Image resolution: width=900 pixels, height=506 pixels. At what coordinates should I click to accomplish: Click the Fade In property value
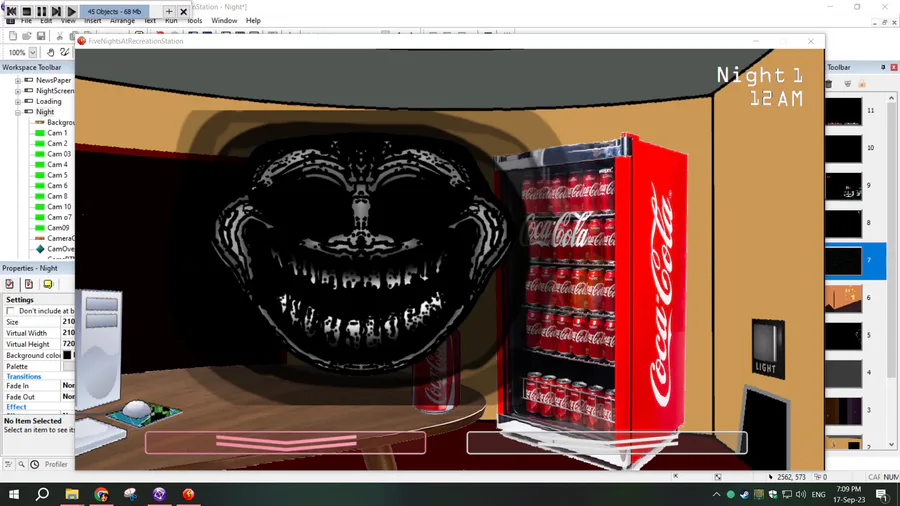pyautogui.click(x=68, y=386)
